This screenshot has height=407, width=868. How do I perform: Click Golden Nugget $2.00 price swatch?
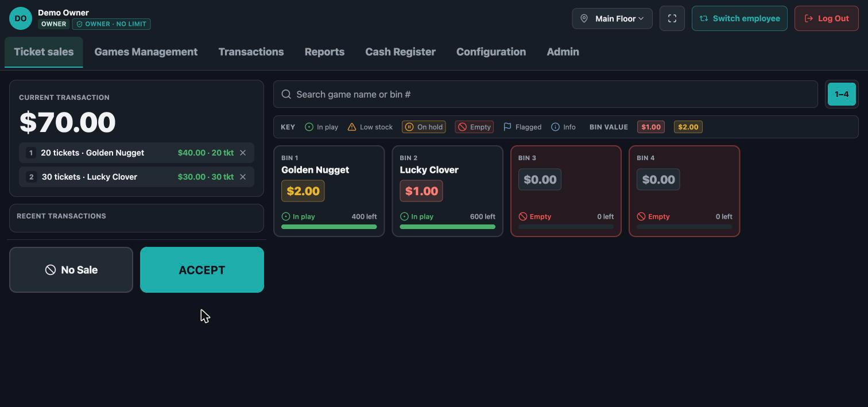pos(303,191)
